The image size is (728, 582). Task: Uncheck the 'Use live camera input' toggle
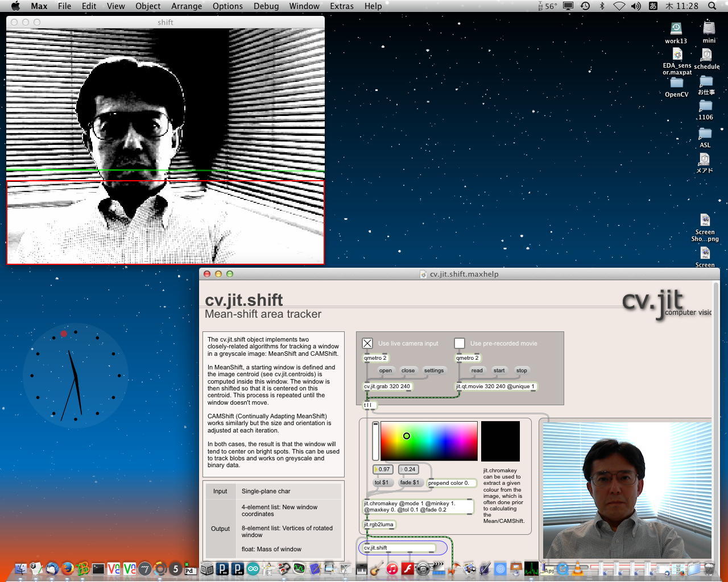click(367, 343)
